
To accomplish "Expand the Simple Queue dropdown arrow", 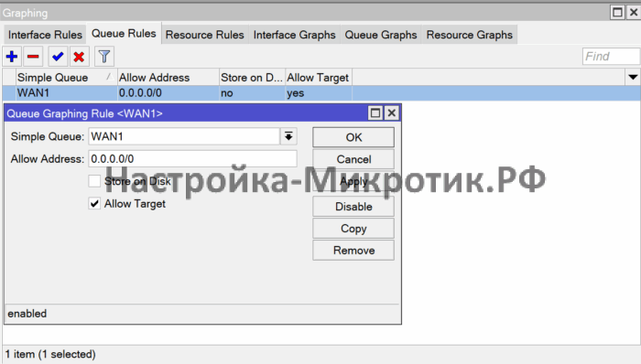I will (288, 136).
